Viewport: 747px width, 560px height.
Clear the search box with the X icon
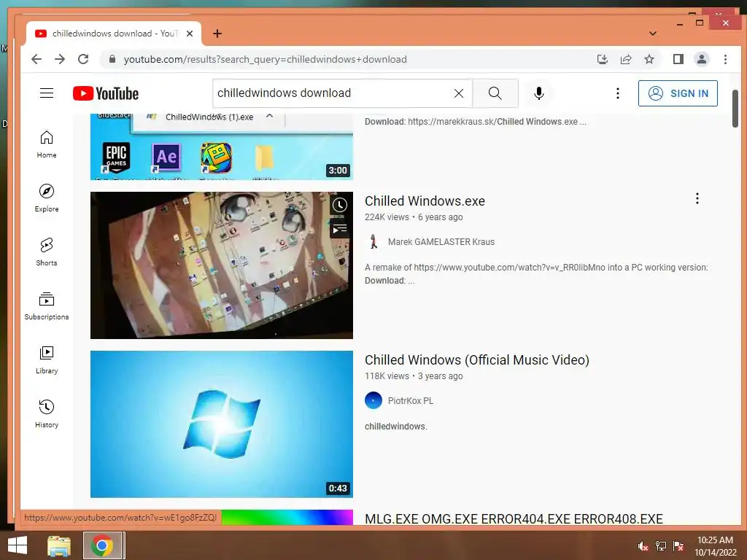click(x=459, y=93)
